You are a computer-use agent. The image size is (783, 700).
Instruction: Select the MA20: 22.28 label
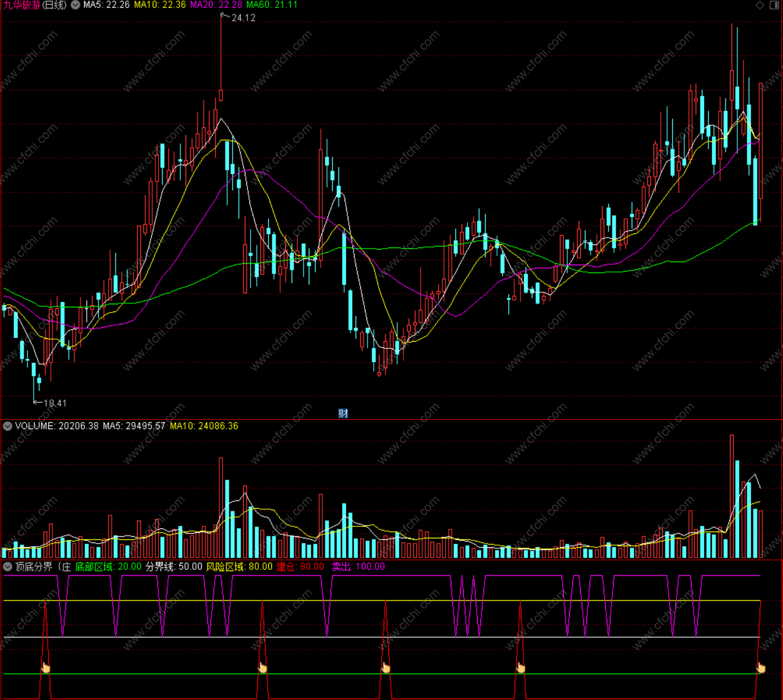coord(216,5)
